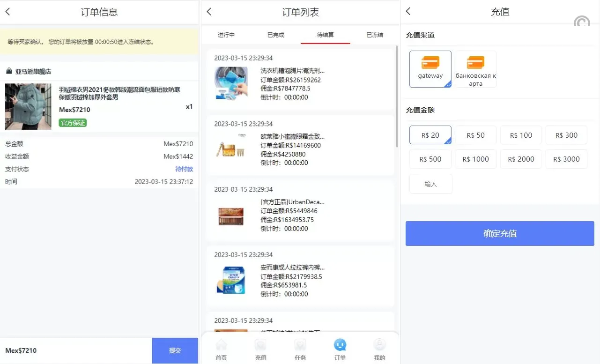Click the 等待买家确认 notice banner text

point(81,42)
